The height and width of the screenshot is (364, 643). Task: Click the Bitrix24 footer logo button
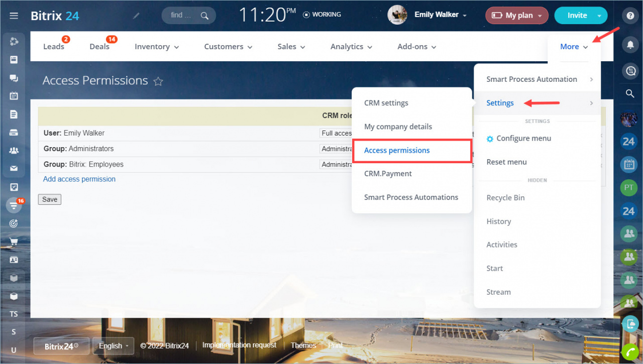61,346
